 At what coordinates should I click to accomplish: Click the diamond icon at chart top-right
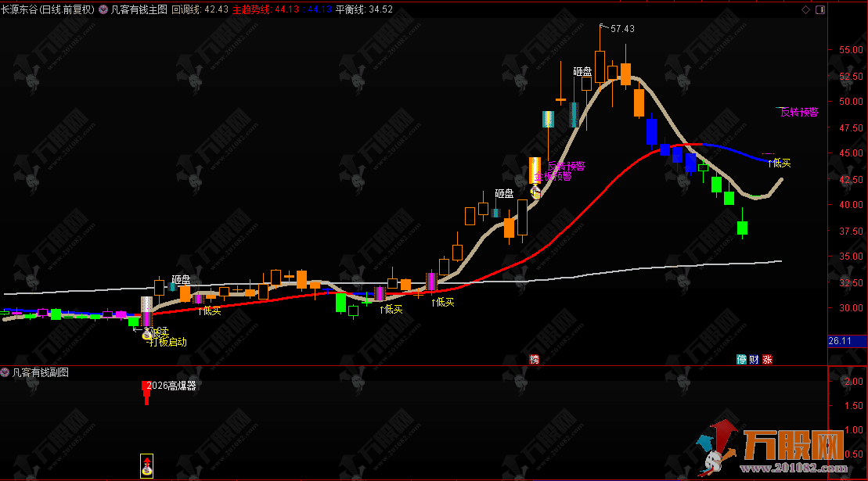(x=806, y=9)
